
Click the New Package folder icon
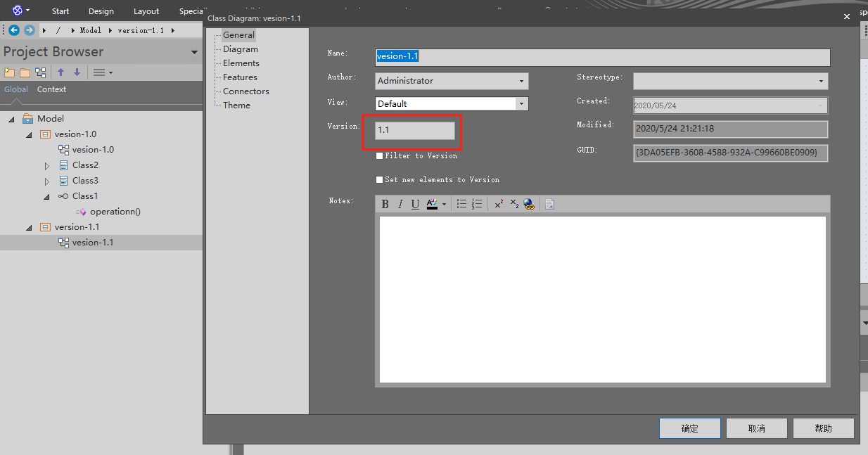[25, 72]
